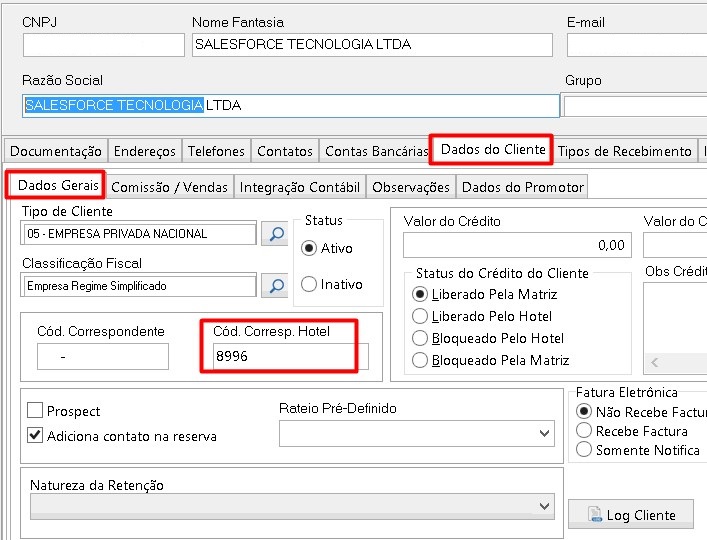Screen dimensions: 707x540
Task: Switch to the Endereços tab
Action: 145,151
